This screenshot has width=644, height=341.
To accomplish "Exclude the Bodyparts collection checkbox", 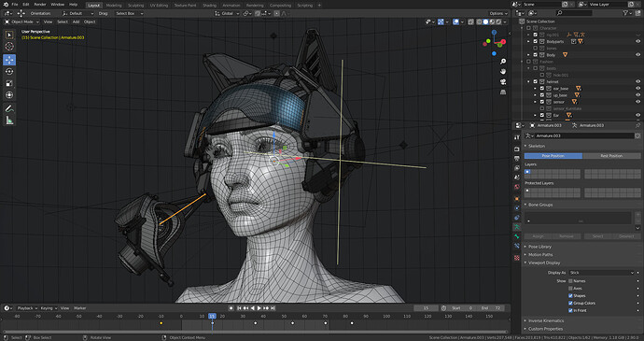I will (535, 41).
